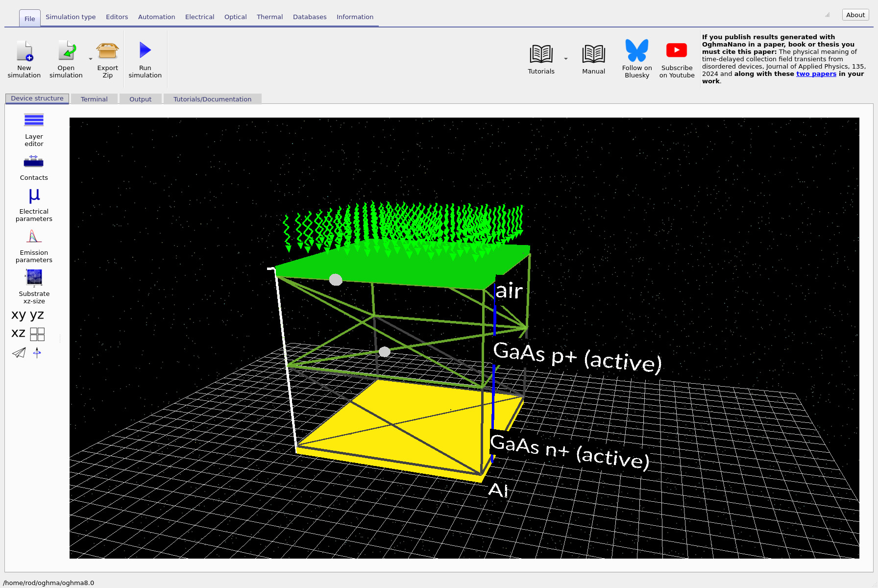
Task: Switch to the Terminal tab
Action: point(94,98)
